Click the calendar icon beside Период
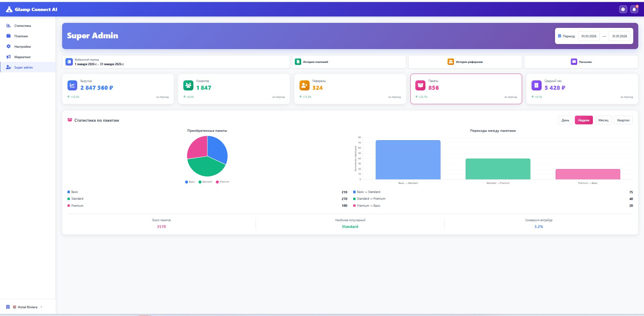The image size is (644, 316). (559, 36)
